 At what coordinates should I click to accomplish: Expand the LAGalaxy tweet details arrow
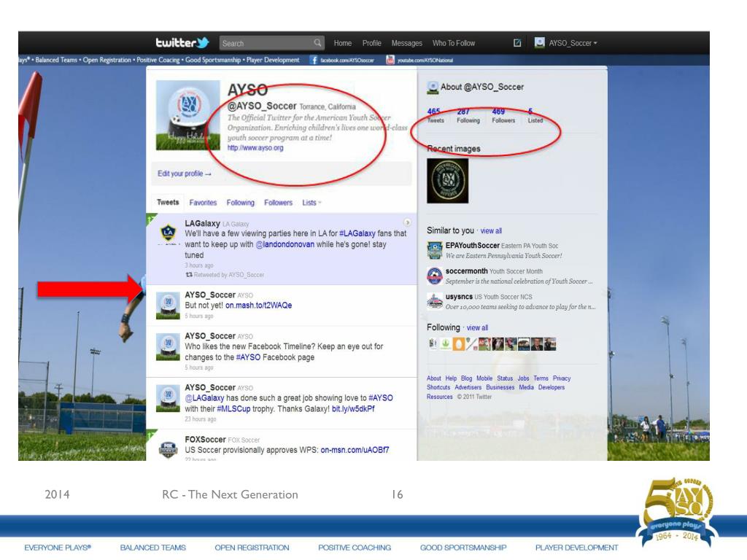(x=407, y=222)
